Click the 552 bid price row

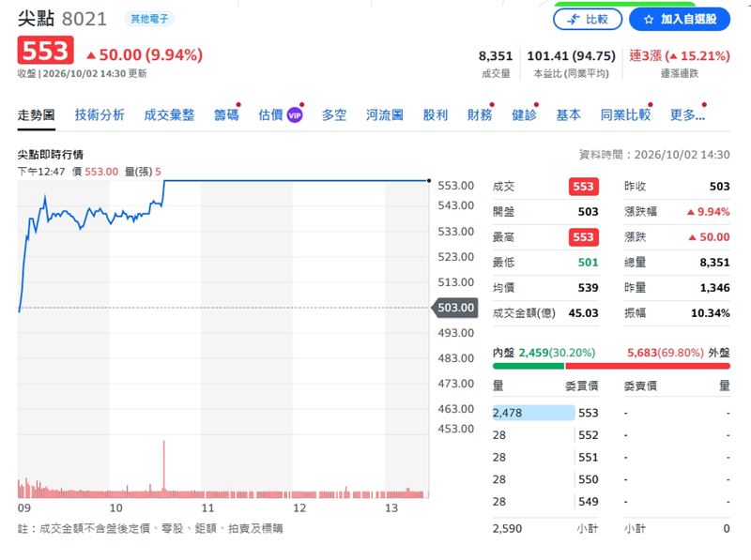pos(545,435)
